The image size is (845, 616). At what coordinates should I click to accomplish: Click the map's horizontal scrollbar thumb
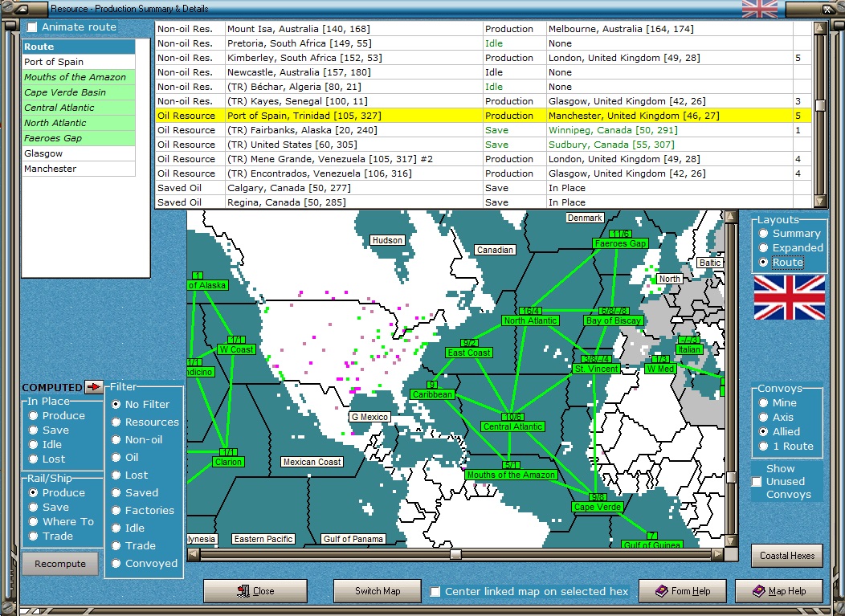click(x=455, y=554)
